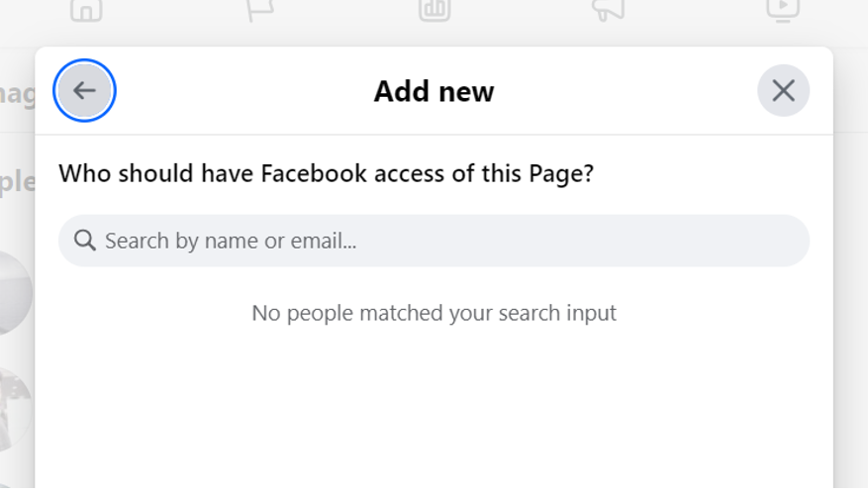Screen dimensions: 868x494
Task: Click the blank header space beside Add new
Action: (633, 92)
